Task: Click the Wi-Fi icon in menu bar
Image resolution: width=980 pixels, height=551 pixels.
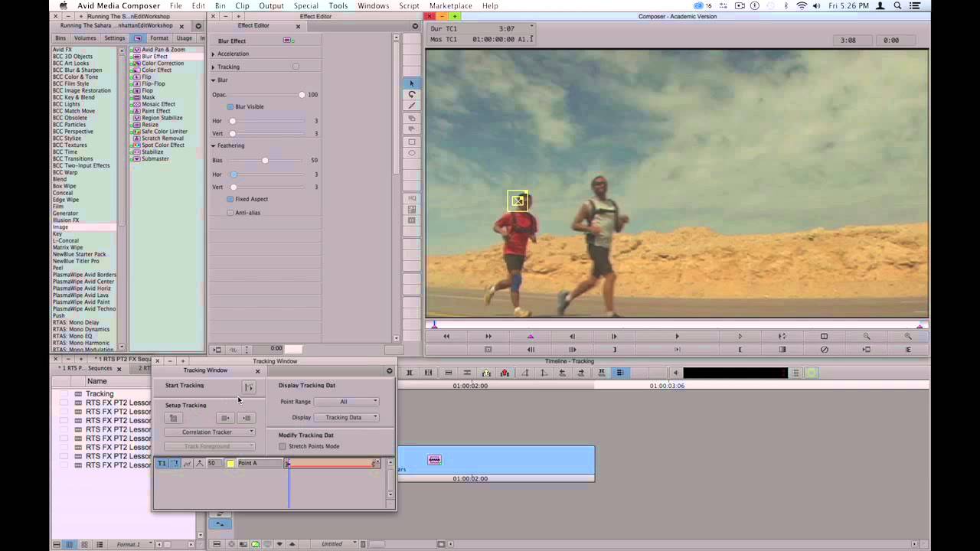Action: 802,5
